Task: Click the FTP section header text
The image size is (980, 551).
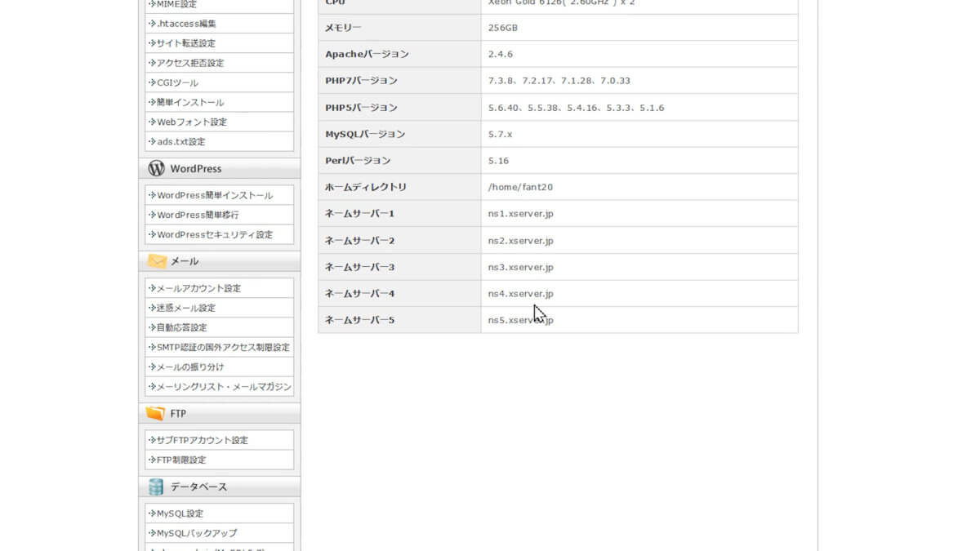Action: [178, 414]
